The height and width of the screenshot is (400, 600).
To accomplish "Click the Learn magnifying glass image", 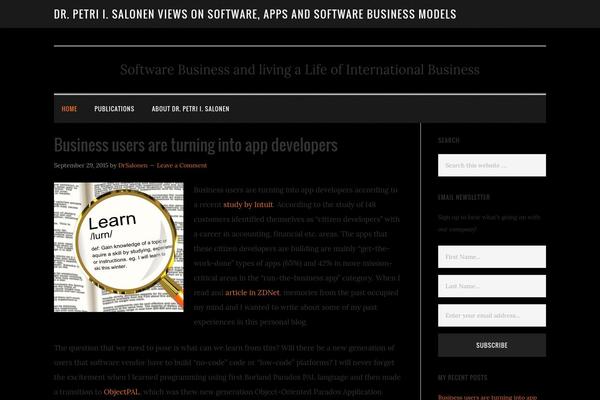I will tap(119, 247).
